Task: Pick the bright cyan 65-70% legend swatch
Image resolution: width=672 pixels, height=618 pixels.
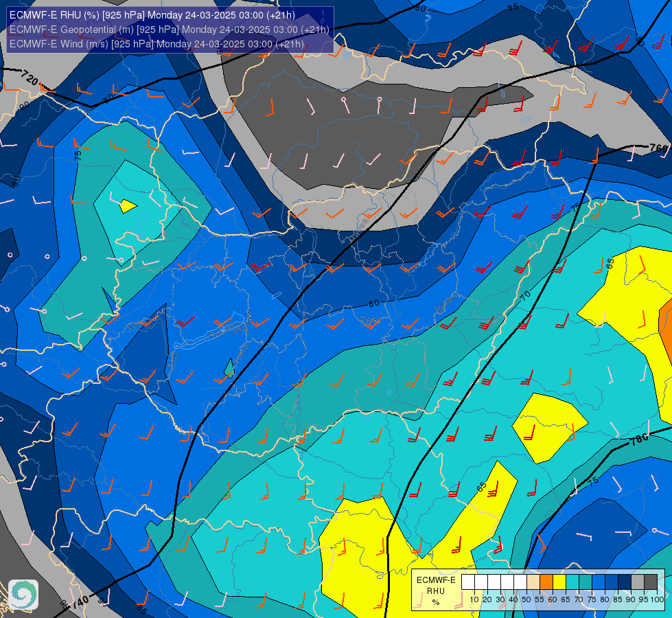Action: coord(572,582)
